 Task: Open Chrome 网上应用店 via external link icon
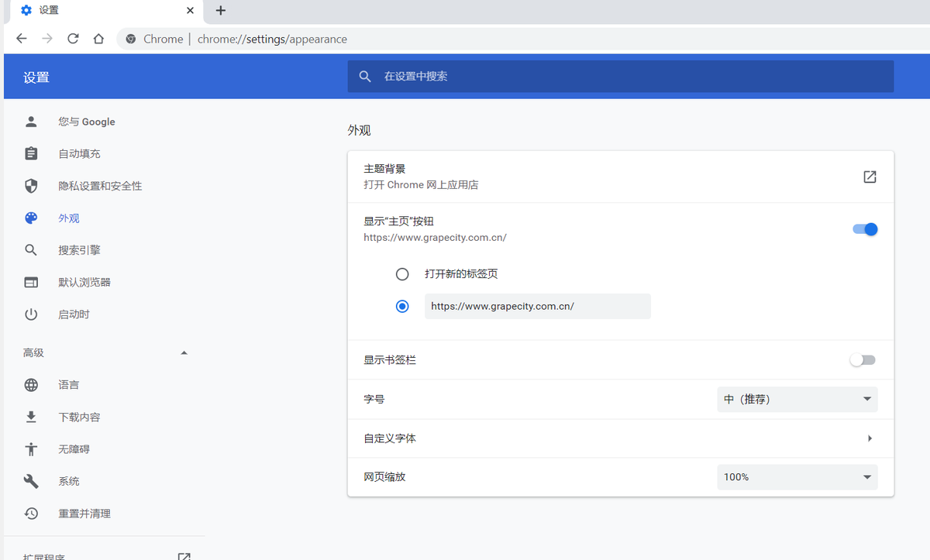click(x=869, y=177)
